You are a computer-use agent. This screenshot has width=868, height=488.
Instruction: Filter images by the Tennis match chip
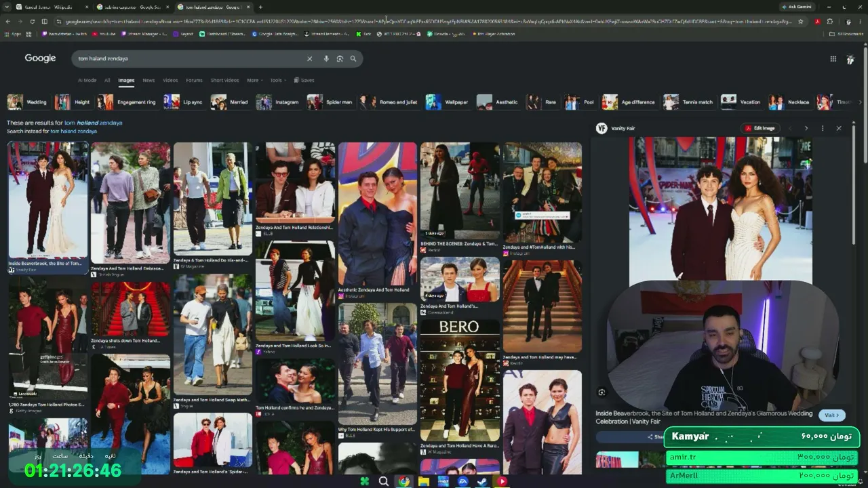tap(688, 102)
